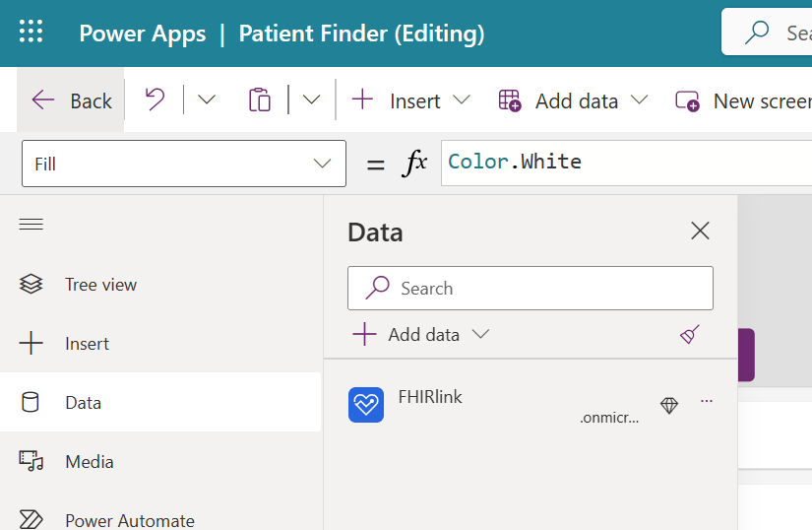Select Data item in sidebar

tap(160, 403)
